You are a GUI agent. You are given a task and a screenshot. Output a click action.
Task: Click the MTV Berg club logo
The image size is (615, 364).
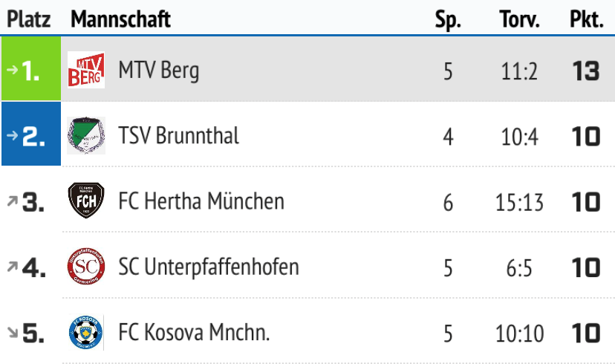point(86,71)
